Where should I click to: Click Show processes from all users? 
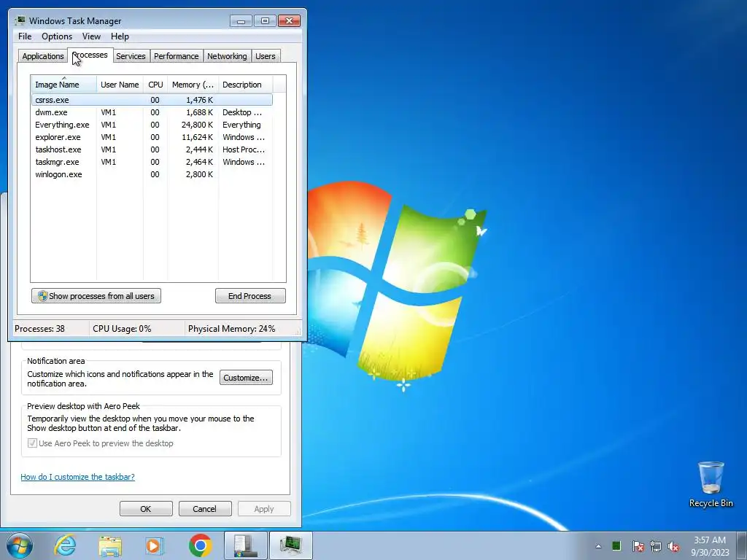pos(96,296)
